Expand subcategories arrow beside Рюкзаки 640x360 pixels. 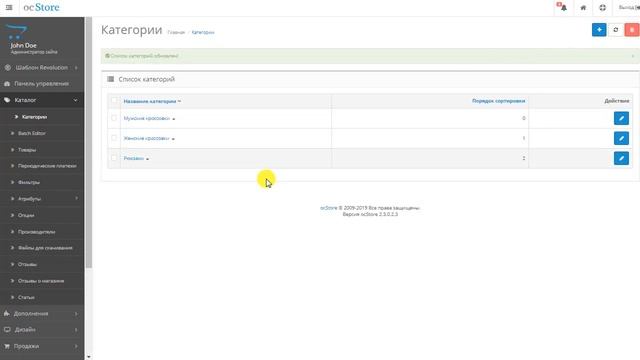tap(147, 159)
